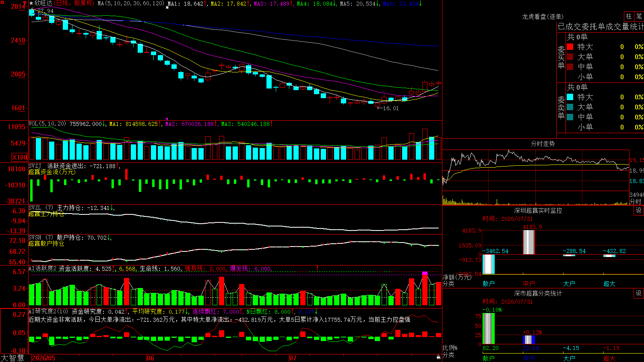This screenshot has height=362, width=644.
Task: Click the green 82.20 散户 bar in 分类统计
Action: coord(489,329)
